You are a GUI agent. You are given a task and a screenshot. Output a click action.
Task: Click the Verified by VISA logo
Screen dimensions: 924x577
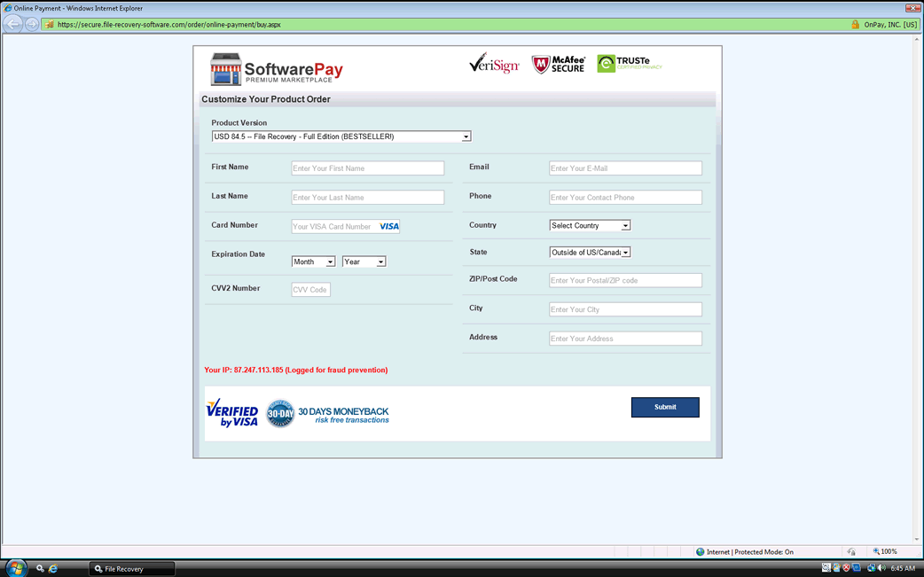232,413
